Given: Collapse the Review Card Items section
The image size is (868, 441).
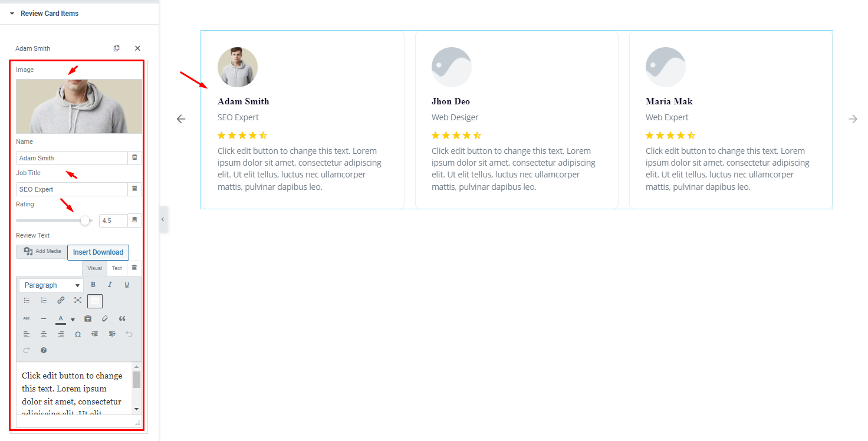Looking at the screenshot, I should coord(12,13).
